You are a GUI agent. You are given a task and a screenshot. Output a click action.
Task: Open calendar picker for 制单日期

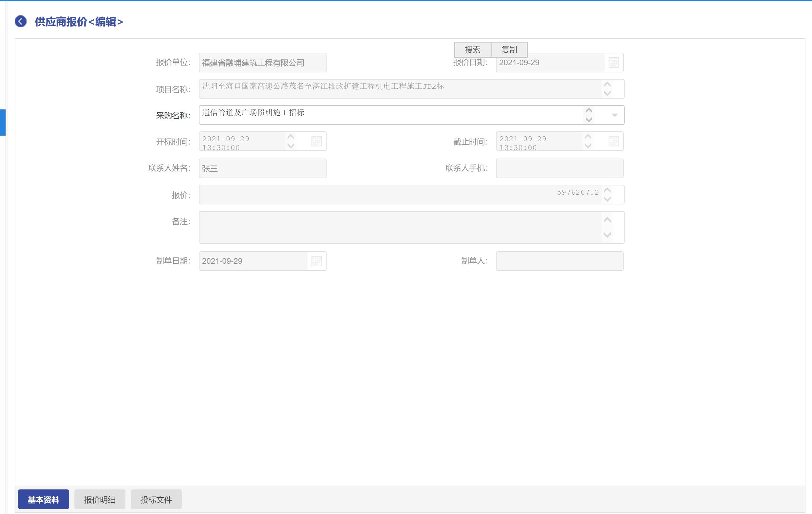[316, 261]
